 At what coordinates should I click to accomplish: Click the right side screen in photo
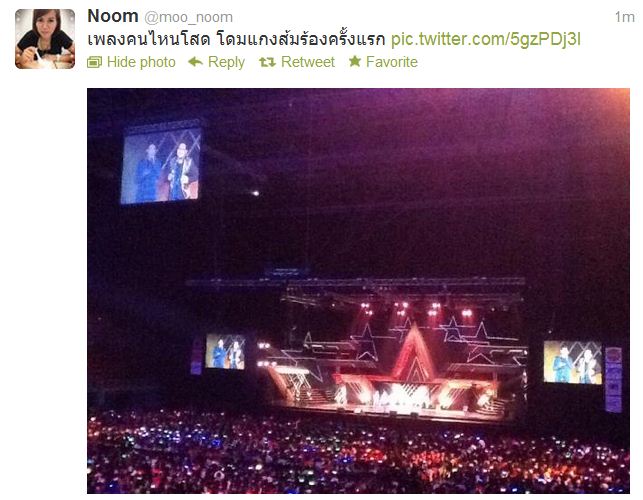[x=573, y=362]
